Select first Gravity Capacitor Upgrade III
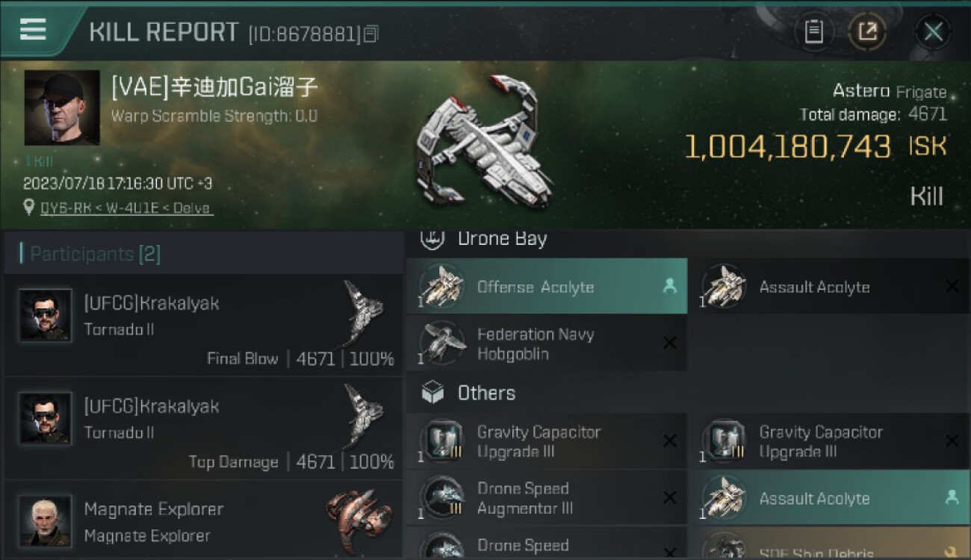The height and width of the screenshot is (560, 971). 547,442
